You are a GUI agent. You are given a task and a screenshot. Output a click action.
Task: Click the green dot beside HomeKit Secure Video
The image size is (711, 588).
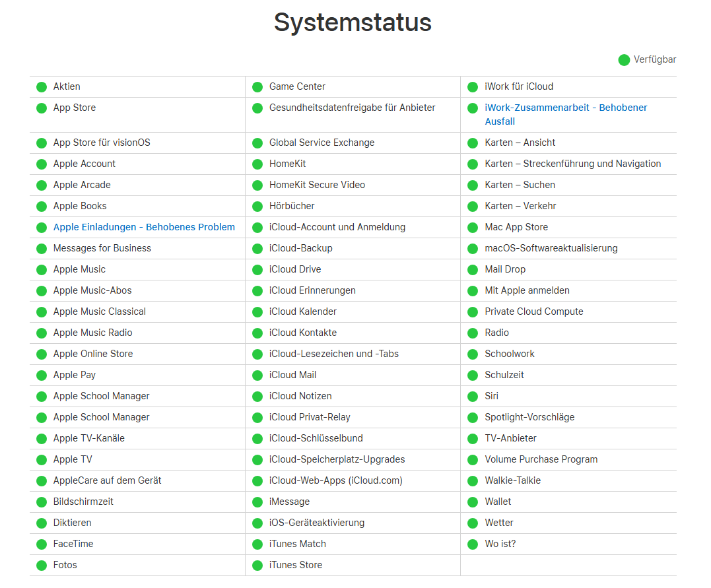pos(257,185)
